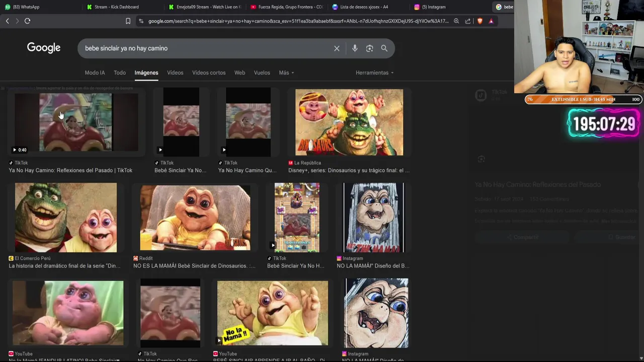This screenshot has width=644, height=362.
Task: Open El Comercio Perú dinosaur image
Action: (x=66, y=218)
